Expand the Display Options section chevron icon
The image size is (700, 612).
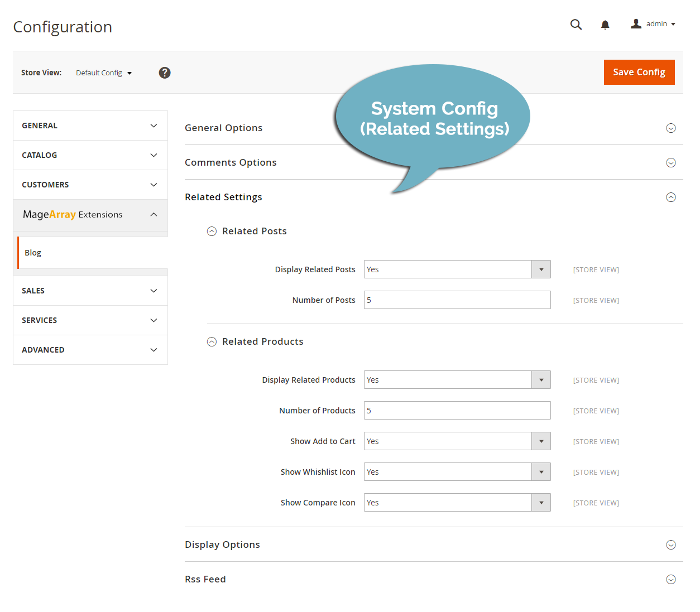click(671, 544)
